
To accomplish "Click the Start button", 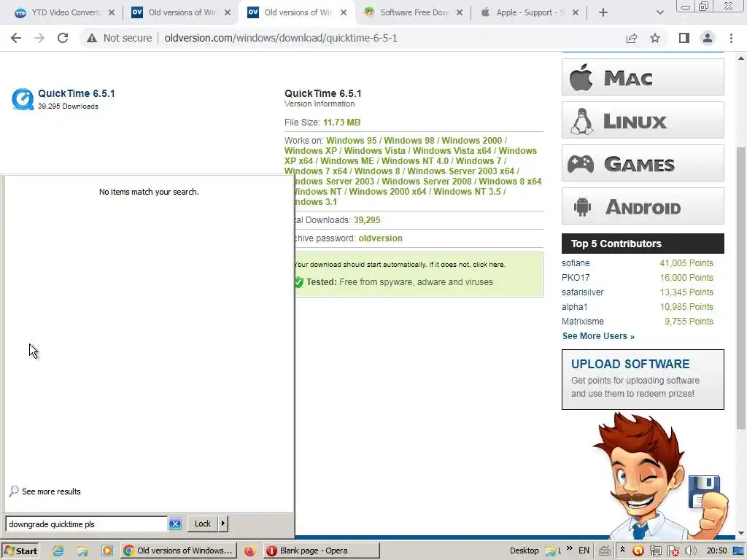I will tap(20, 551).
